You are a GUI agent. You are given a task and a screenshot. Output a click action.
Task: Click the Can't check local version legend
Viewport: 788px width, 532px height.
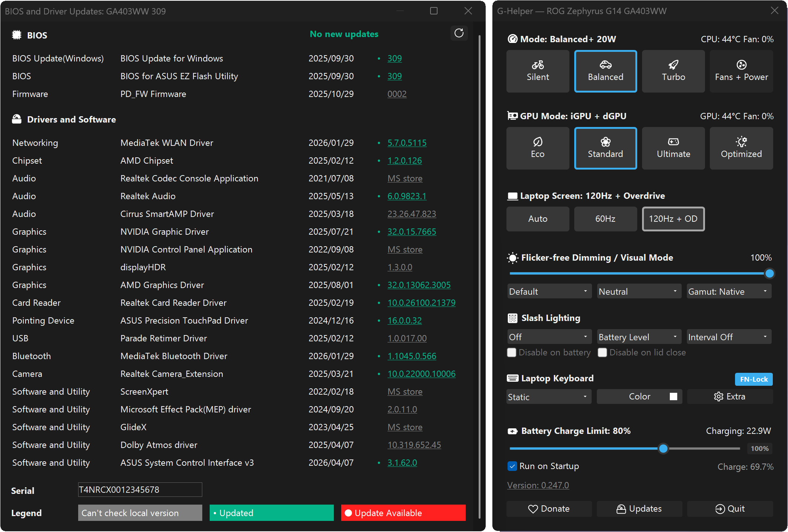(x=140, y=513)
